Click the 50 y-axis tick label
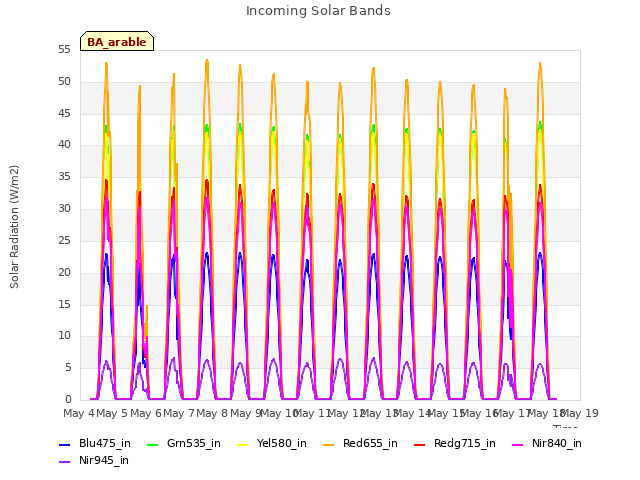The height and width of the screenshot is (480, 640). coord(64,82)
